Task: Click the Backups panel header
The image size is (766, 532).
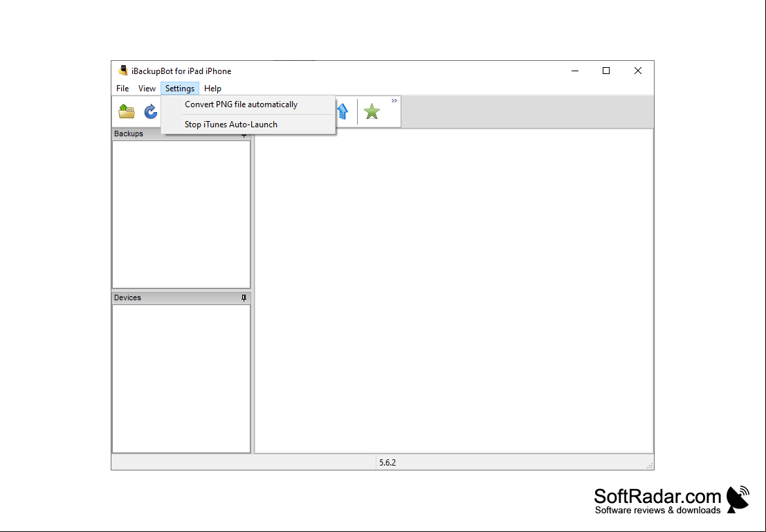Action: point(181,134)
